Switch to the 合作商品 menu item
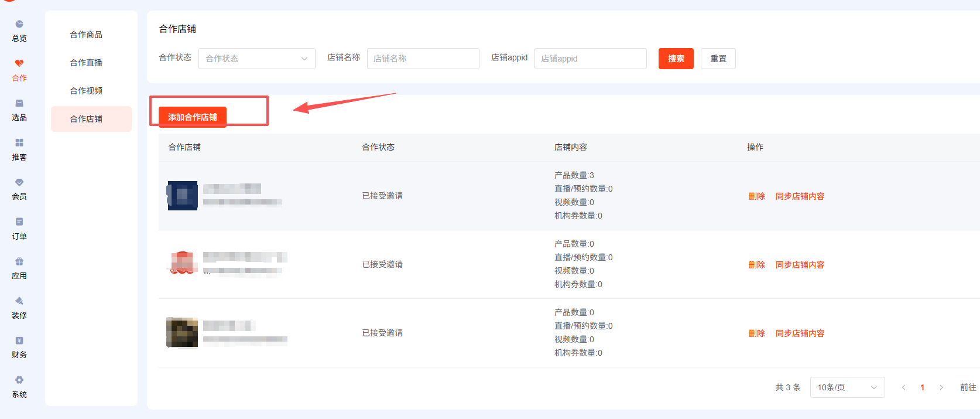 (x=86, y=35)
